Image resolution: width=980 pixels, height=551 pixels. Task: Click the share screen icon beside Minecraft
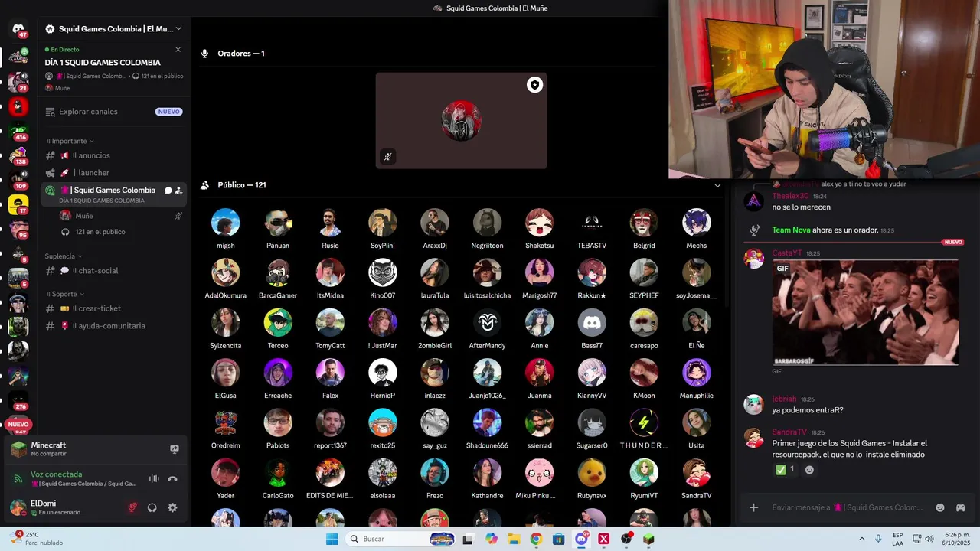coord(175,449)
